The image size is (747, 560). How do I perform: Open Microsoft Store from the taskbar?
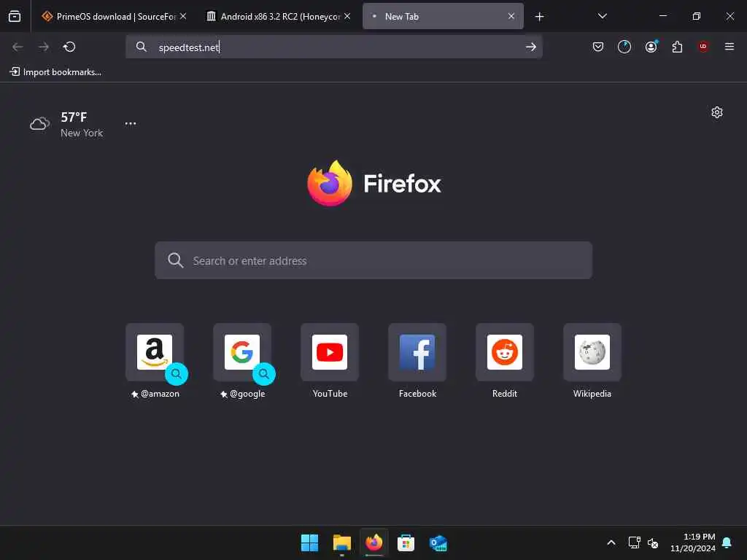(406, 542)
